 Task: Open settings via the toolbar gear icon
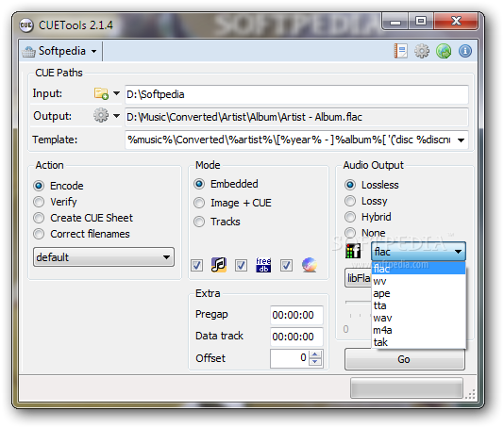click(x=422, y=51)
